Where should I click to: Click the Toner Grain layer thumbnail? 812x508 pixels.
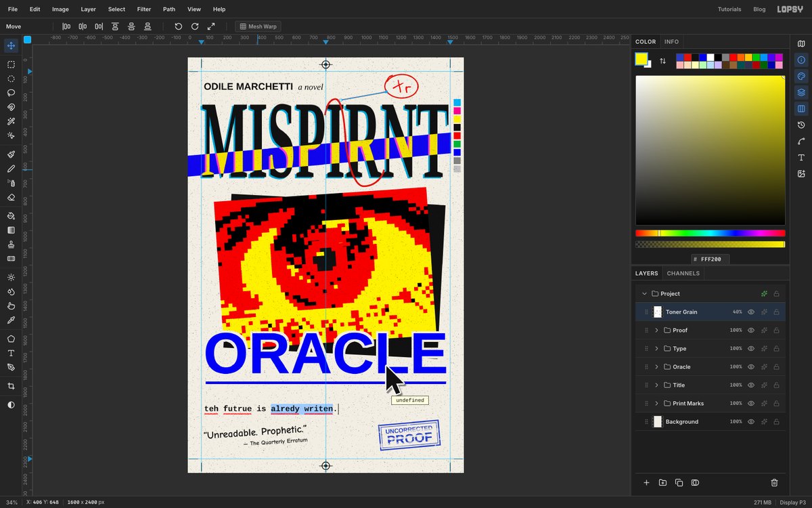tap(657, 312)
